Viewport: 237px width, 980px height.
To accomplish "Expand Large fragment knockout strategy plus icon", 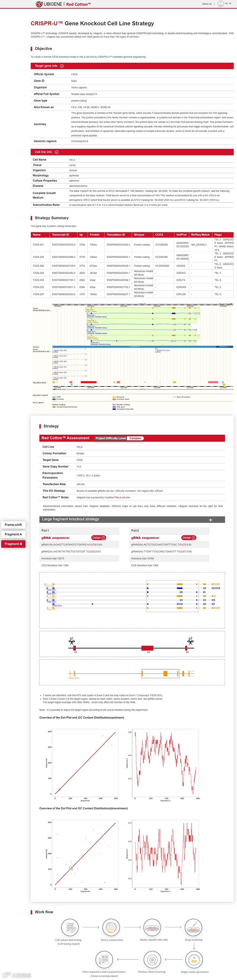I will (211, 520).
